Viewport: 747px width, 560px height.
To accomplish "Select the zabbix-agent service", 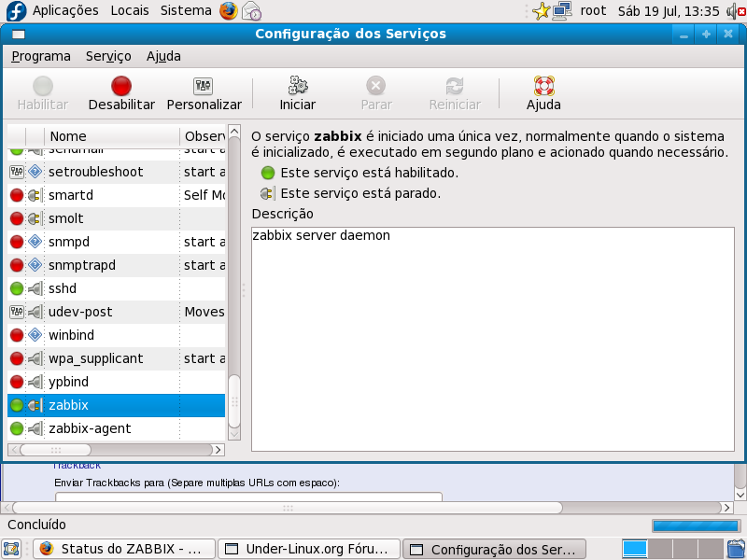I will click(116, 428).
